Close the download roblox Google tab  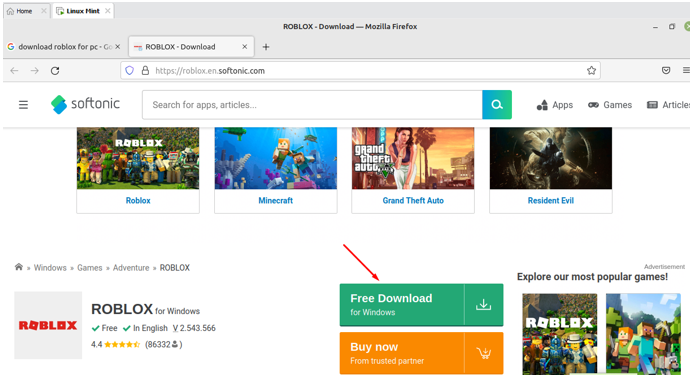point(117,47)
